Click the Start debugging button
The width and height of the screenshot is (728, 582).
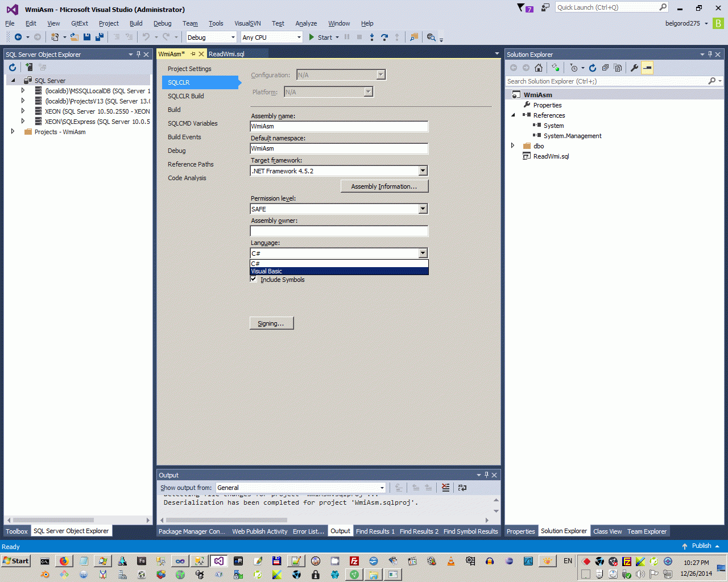click(321, 38)
